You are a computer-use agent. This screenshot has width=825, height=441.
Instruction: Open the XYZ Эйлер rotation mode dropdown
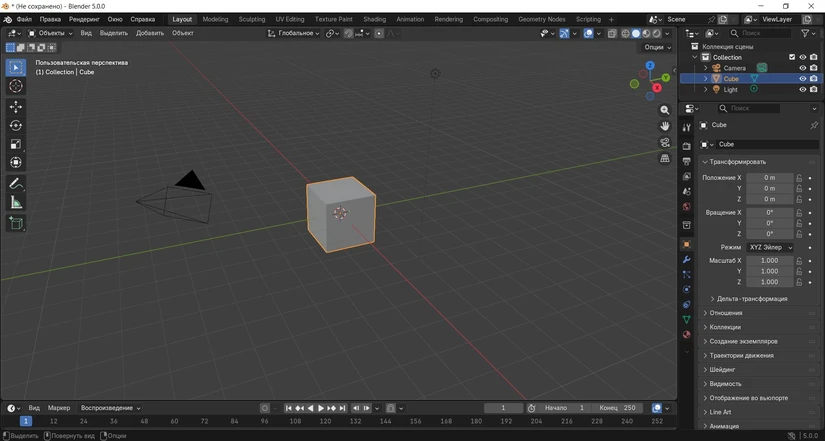(x=770, y=247)
